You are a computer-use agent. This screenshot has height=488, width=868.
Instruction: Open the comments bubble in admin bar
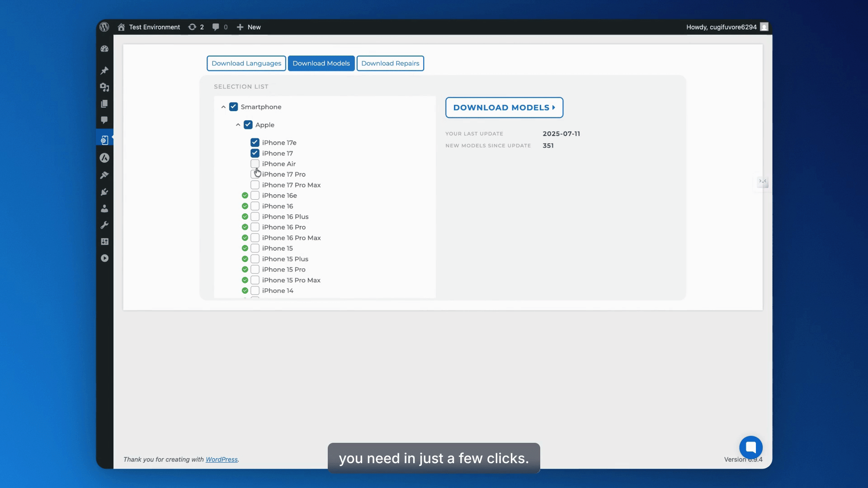coord(216,27)
